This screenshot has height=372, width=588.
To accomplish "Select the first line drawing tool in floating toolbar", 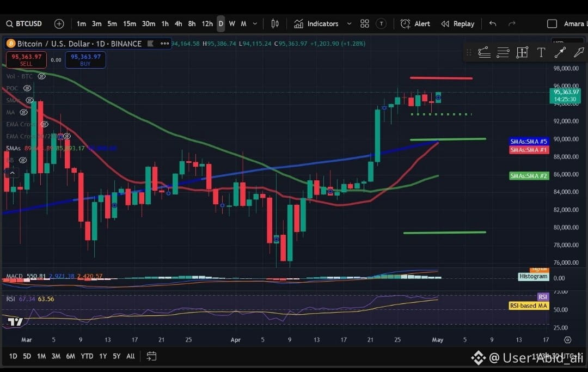I will pos(484,52).
